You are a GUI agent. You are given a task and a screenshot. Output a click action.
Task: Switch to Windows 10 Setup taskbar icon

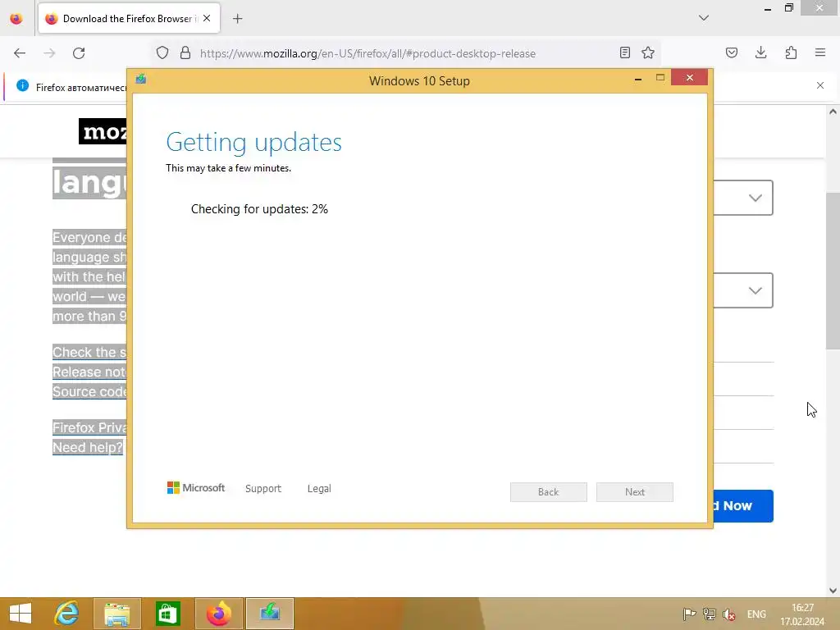point(270,614)
